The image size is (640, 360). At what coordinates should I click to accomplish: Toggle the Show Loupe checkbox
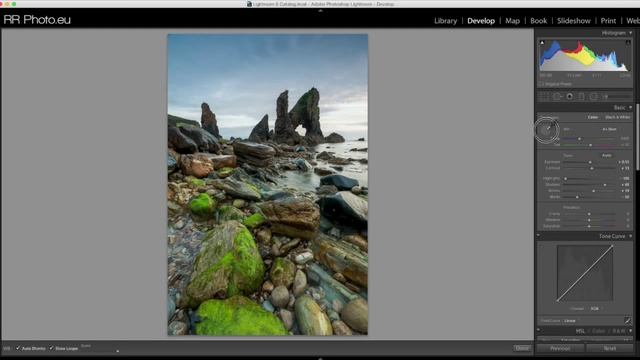[x=51, y=348]
